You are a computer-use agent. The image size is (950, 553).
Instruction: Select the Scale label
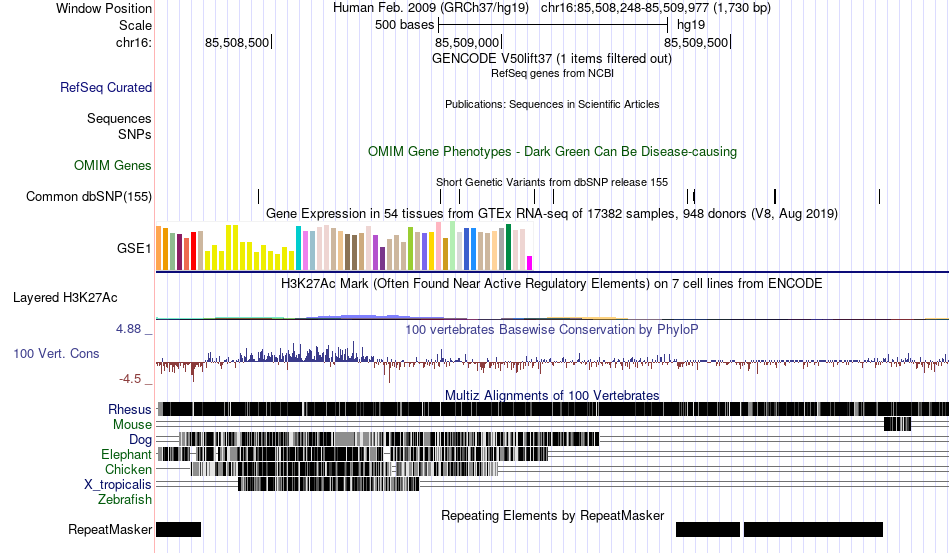tap(136, 25)
